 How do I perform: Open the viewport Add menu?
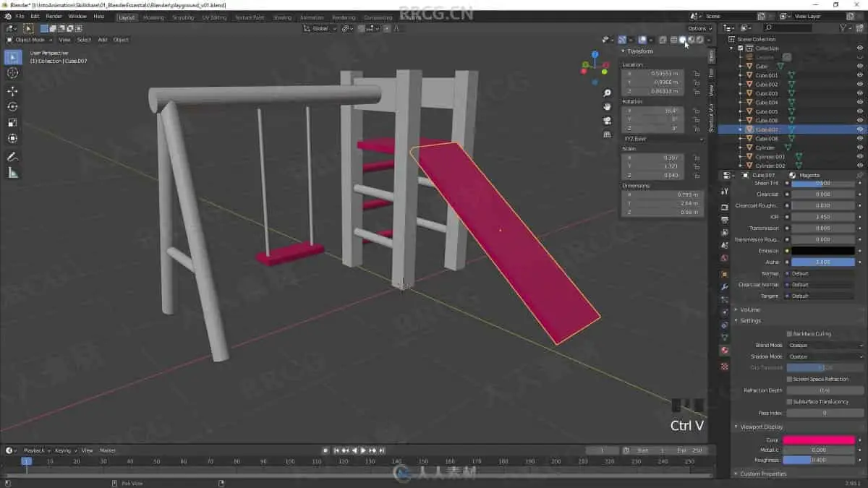point(103,40)
